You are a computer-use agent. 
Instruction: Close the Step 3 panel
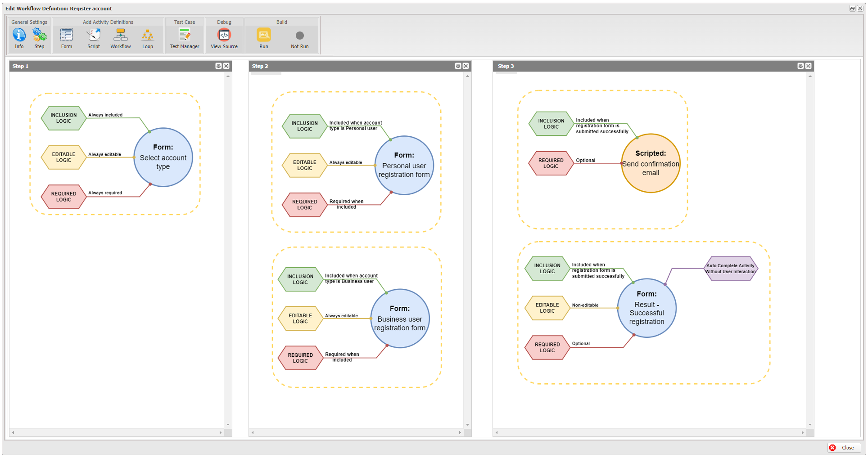pos(809,66)
